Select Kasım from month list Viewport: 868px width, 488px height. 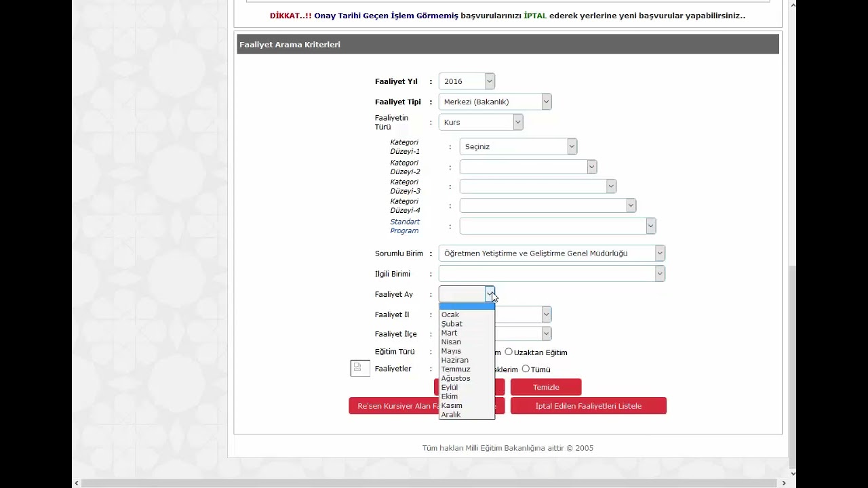click(467, 405)
